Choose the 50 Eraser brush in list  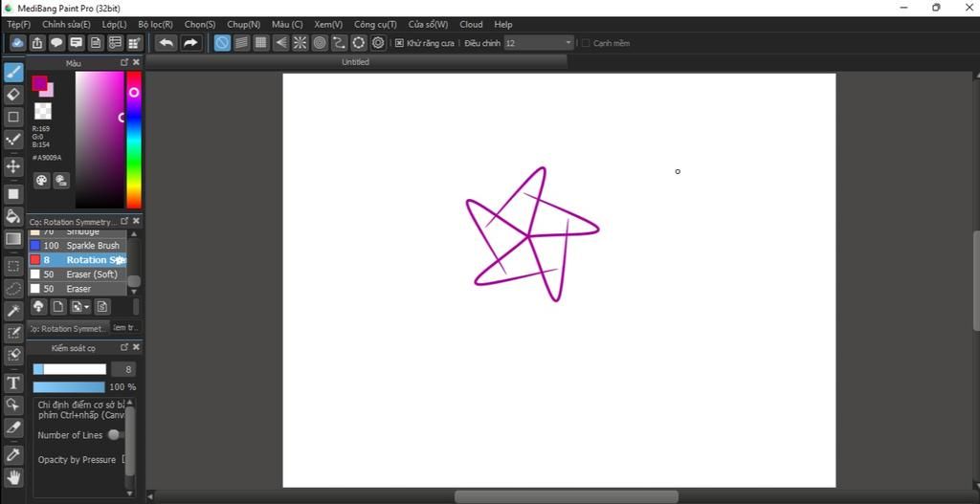pyautogui.click(x=78, y=289)
